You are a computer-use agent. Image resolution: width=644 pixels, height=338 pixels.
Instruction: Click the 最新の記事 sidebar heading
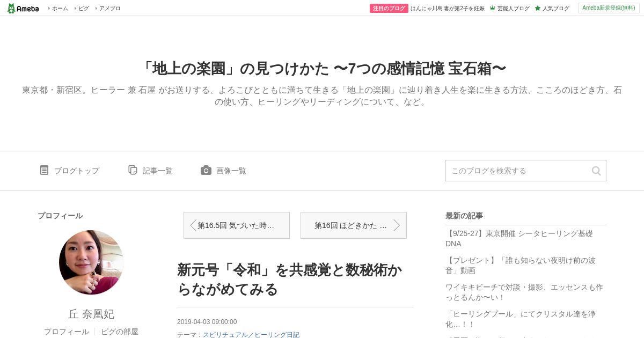coord(464,216)
